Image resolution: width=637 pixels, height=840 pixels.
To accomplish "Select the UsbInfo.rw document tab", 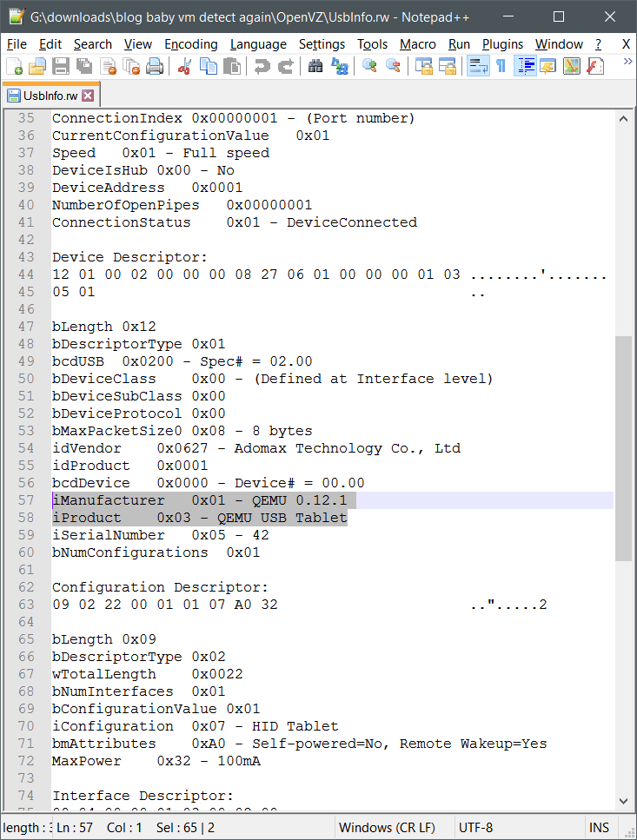I will pos(50,96).
